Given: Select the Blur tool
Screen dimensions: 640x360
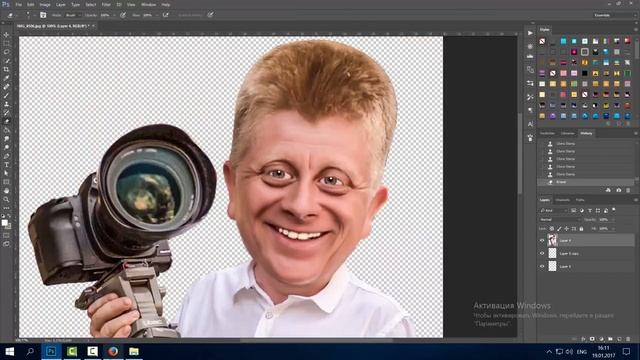Looking at the screenshot, I should (6, 139).
